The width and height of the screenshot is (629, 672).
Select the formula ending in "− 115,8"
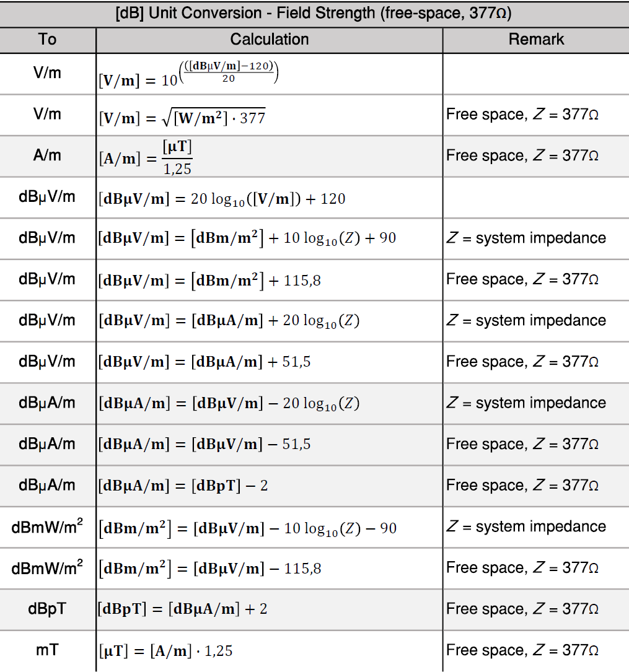click(210, 568)
